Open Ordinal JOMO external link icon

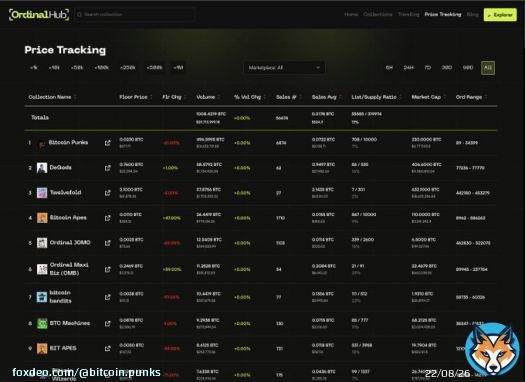(x=107, y=243)
